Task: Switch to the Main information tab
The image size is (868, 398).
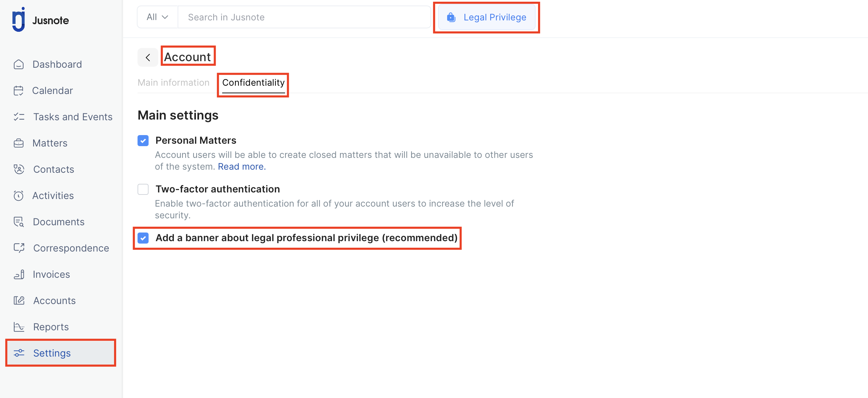Action: coord(173,83)
